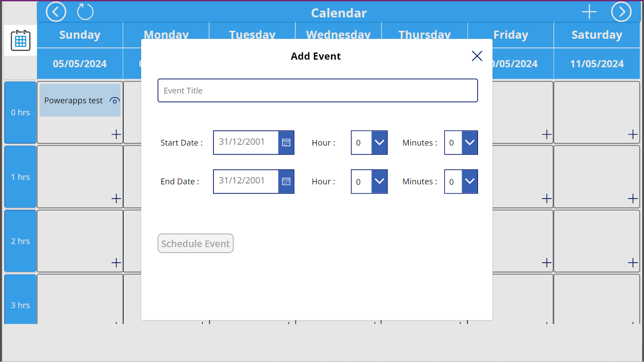
Task: Go to next week with right arrow
Action: pyautogui.click(x=621, y=12)
